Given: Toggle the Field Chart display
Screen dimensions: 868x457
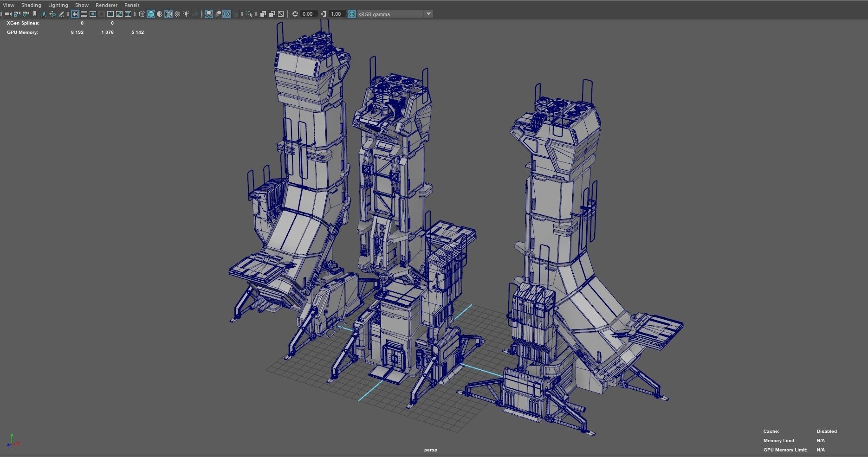Looking at the screenshot, I should coord(110,14).
